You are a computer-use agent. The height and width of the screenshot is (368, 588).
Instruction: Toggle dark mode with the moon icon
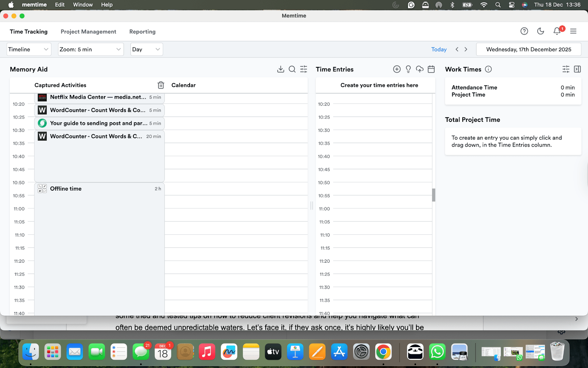point(540,31)
